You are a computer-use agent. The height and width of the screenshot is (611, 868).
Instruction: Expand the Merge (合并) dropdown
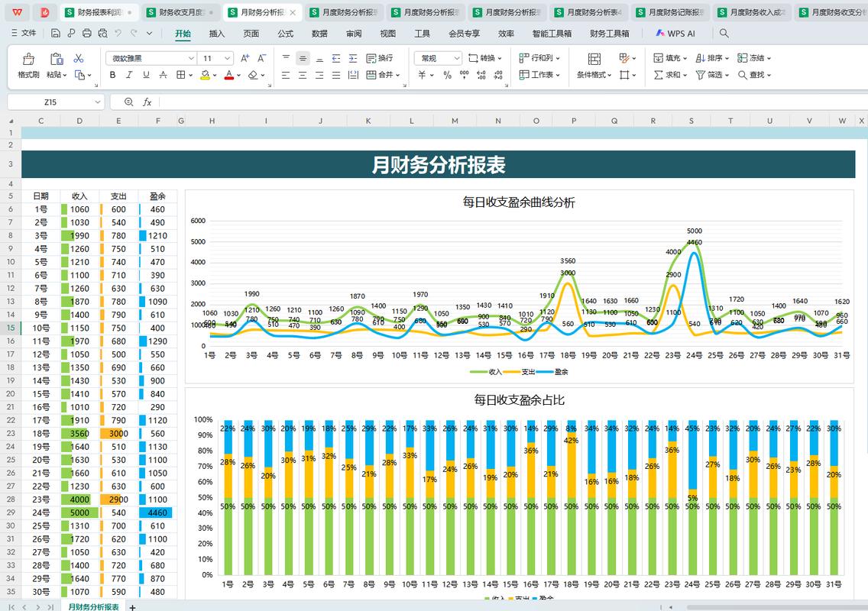(x=397, y=75)
